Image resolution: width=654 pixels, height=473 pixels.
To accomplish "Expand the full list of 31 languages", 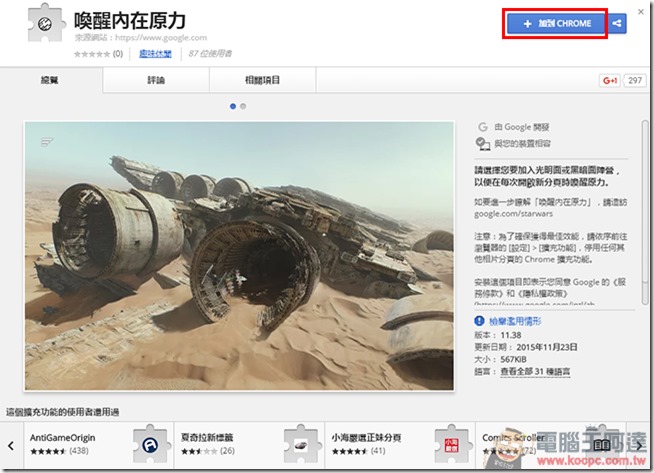I will tap(535, 371).
